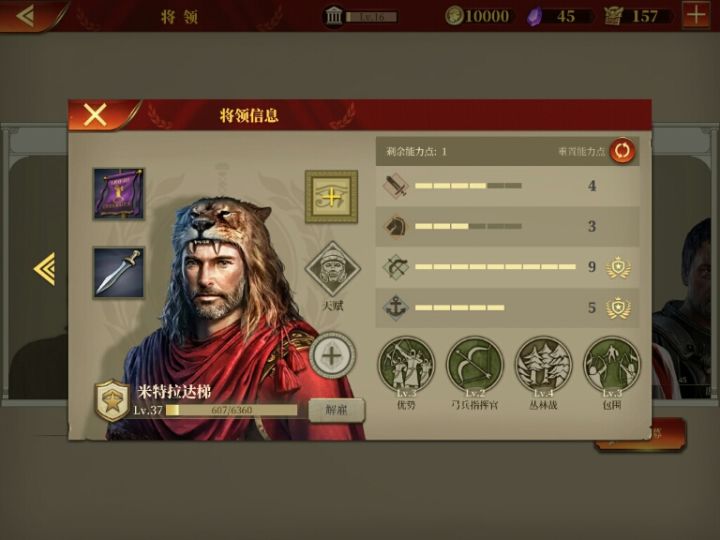720x540 pixels.
Task: Reset ability points with red refresh button
Action: [622, 151]
